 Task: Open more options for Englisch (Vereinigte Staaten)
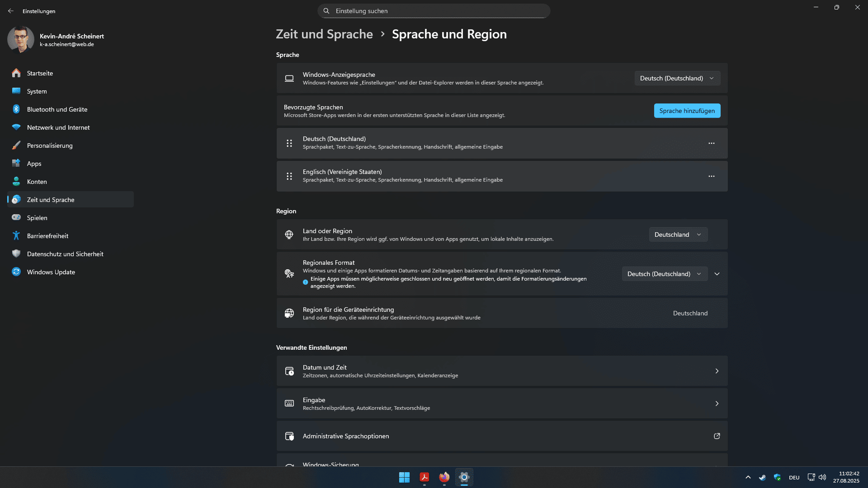pyautogui.click(x=711, y=176)
